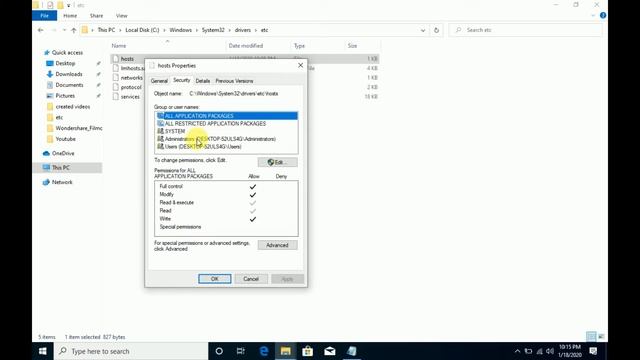Close the hosts Properties dialog
This screenshot has height=360, width=640.
pyautogui.click(x=300, y=65)
